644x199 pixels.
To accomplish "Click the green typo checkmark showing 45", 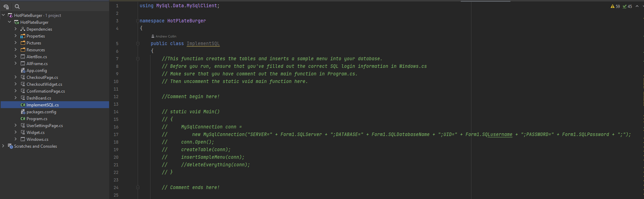I will (627, 7).
